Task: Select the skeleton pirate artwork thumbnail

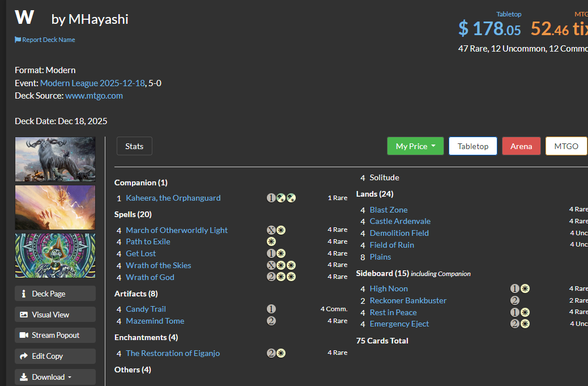Action: [x=55, y=256]
